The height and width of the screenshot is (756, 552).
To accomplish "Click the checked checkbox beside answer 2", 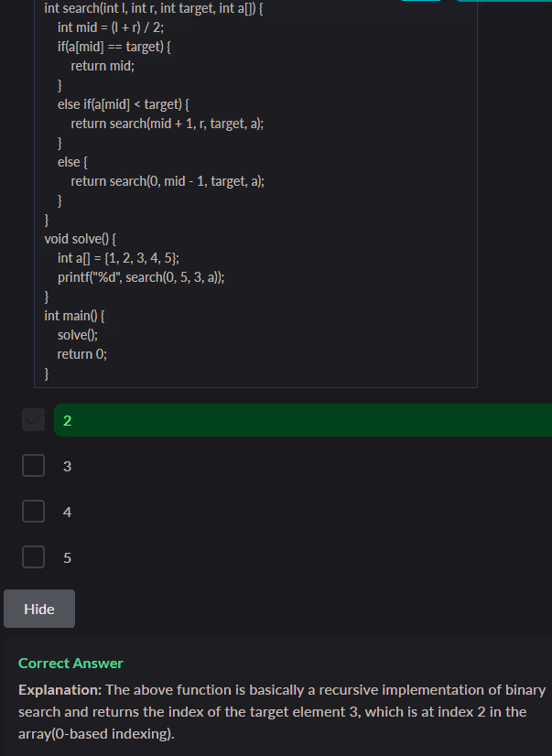I will tap(34, 420).
